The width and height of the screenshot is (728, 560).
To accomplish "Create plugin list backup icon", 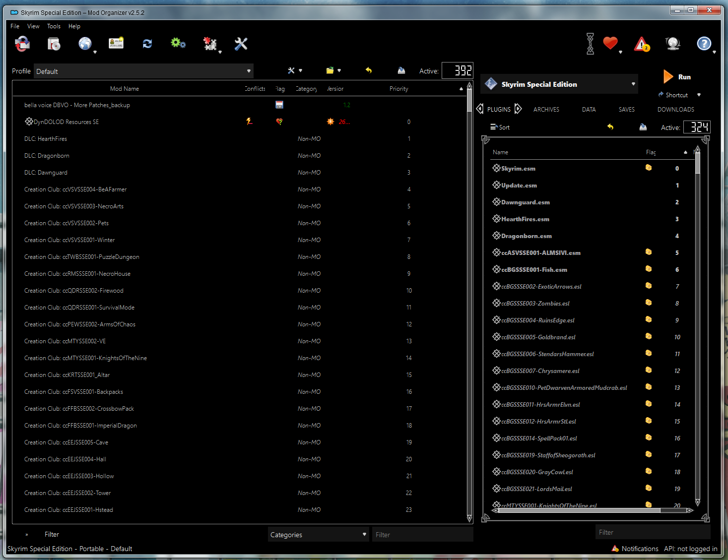I will pyautogui.click(x=643, y=127).
